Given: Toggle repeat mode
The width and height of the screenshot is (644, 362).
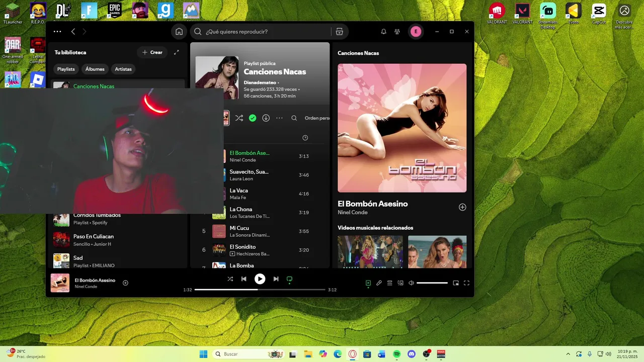Looking at the screenshot, I should tap(289, 279).
